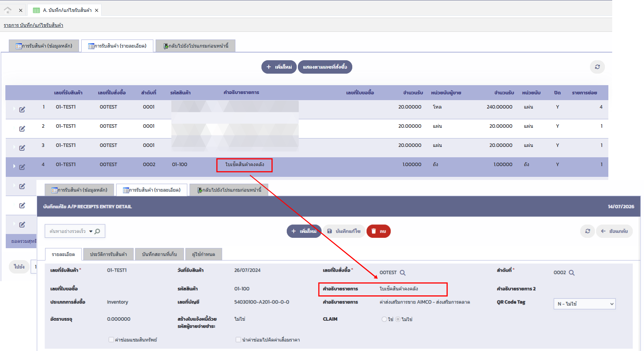
Task: Click red ลบ delete button
Action: (378, 231)
